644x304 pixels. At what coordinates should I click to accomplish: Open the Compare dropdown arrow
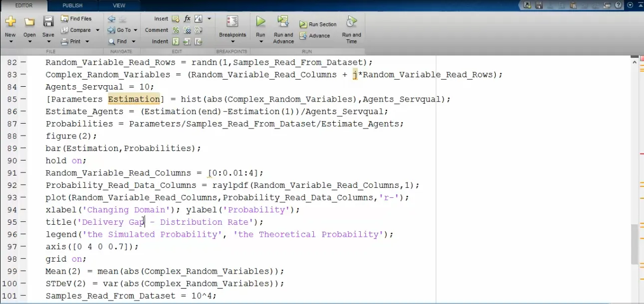pyautogui.click(x=97, y=30)
